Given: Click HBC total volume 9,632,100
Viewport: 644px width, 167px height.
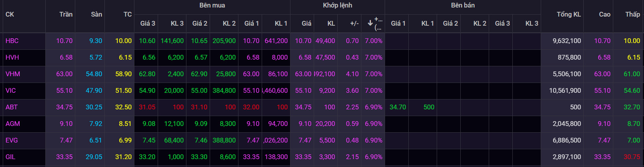Looking at the screenshot, I should point(567,41).
